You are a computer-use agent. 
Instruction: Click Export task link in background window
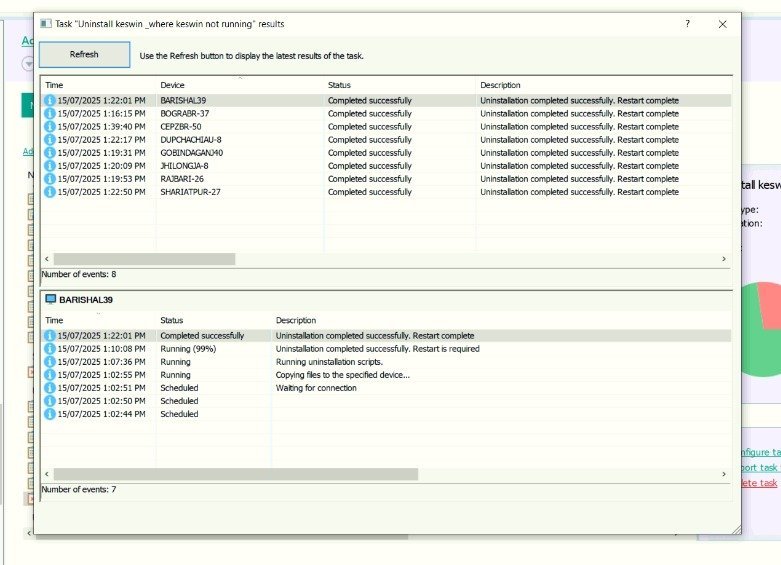761,467
